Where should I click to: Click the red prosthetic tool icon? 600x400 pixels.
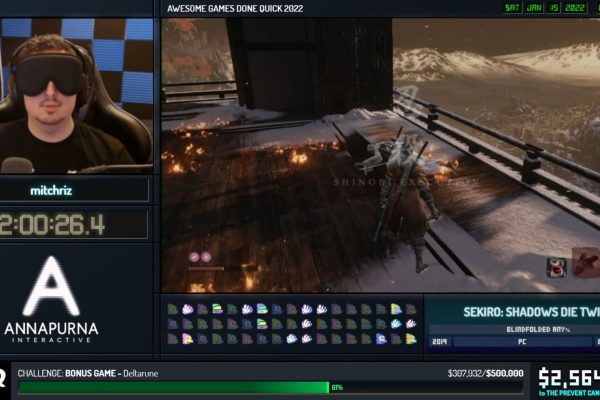tap(586, 261)
